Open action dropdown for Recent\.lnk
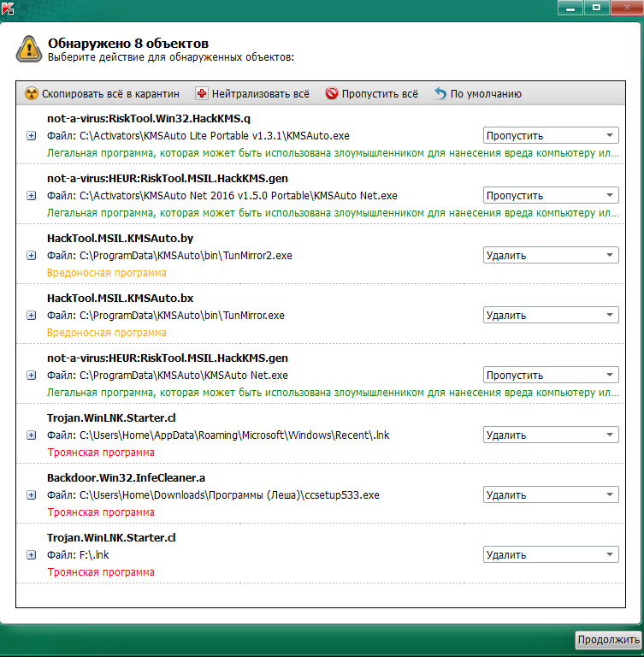The height and width of the screenshot is (657, 644). pyautogui.click(x=551, y=435)
